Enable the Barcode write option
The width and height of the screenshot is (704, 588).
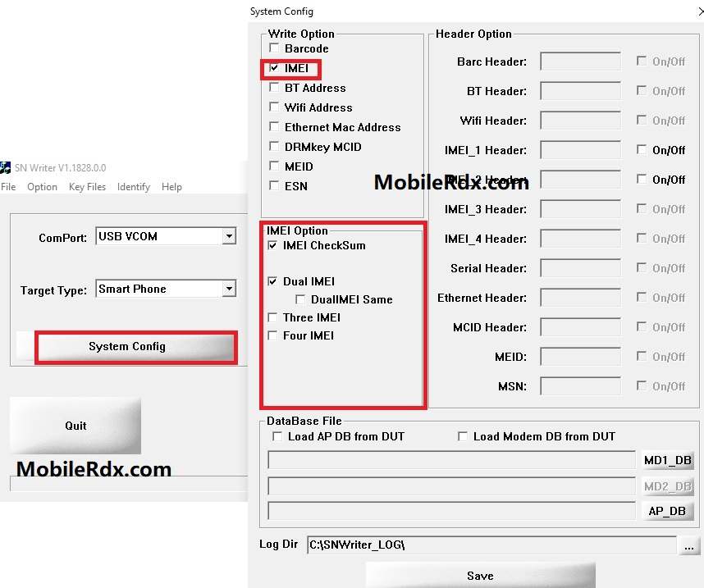pyautogui.click(x=274, y=48)
